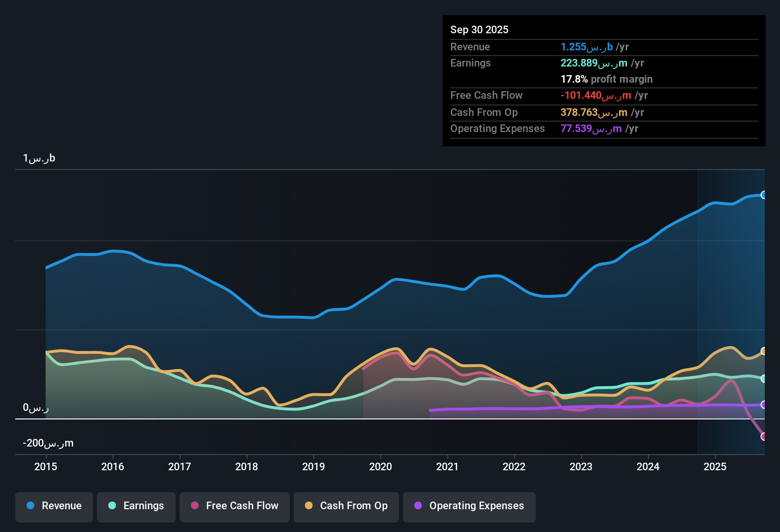
Task: Expand the Cash From Op legend entry
Action: (346, 506)
